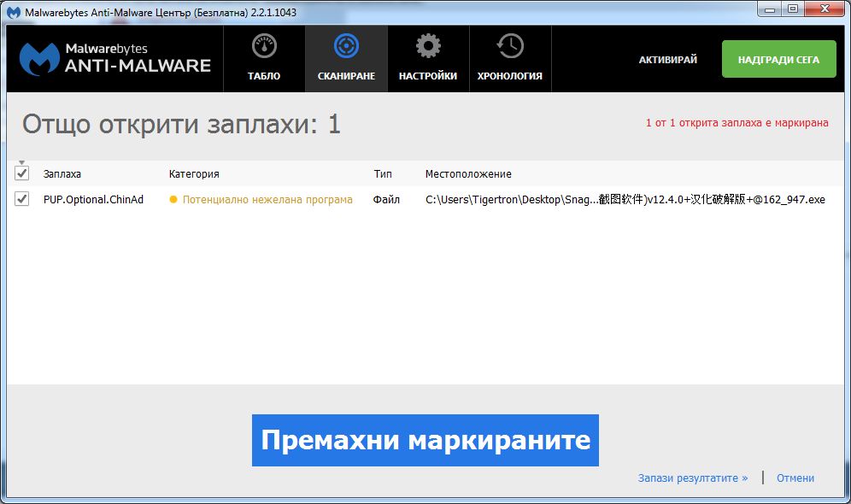Toggle the select-all threats header checkbox
Viewport: 851px width, 504px height.
tap(21, 173)
